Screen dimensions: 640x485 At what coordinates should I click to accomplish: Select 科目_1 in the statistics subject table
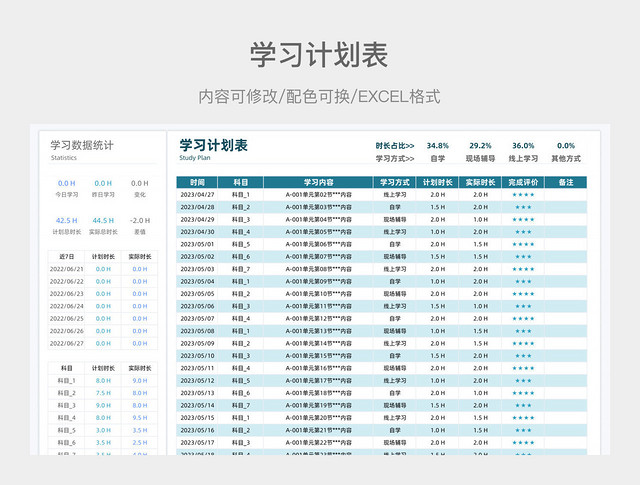tap(67, 380)
